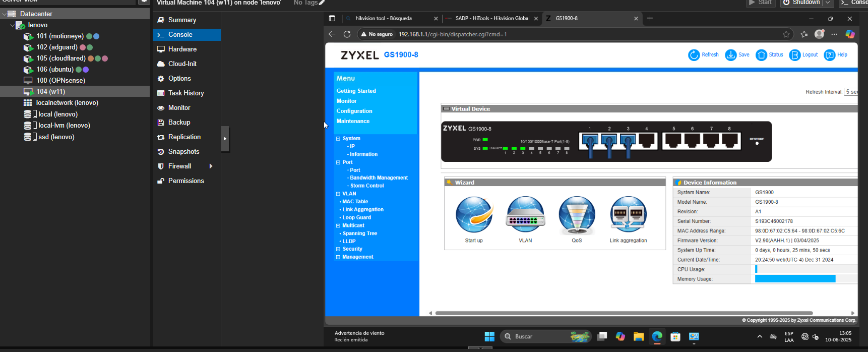Open the Edge tab actions menu icon

(x=332, y=18)
